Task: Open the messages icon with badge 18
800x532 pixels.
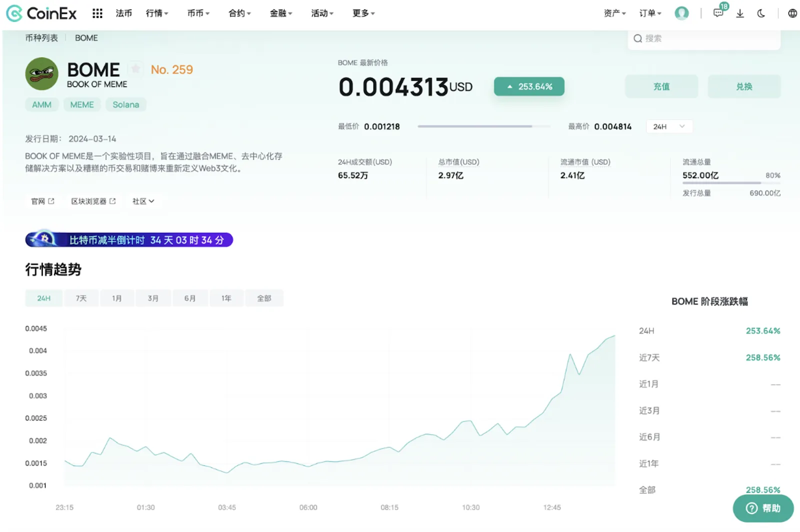Action: tap(718, 13)
